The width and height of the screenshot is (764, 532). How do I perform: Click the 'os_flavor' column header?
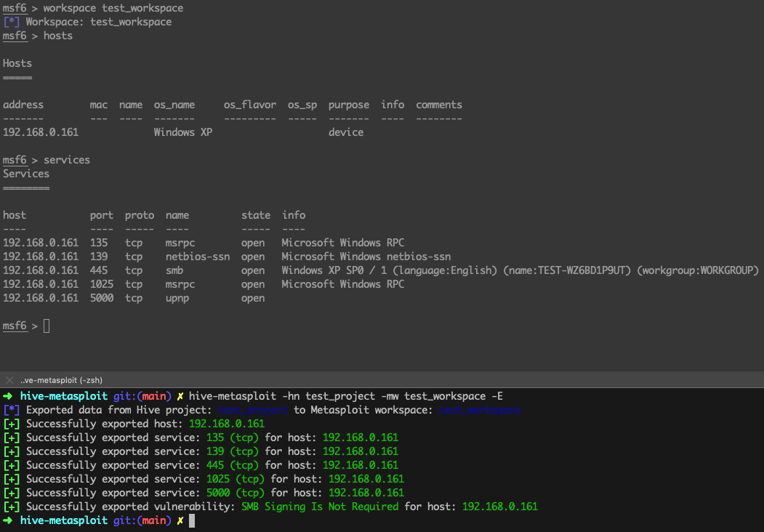(x=250, y=105)
